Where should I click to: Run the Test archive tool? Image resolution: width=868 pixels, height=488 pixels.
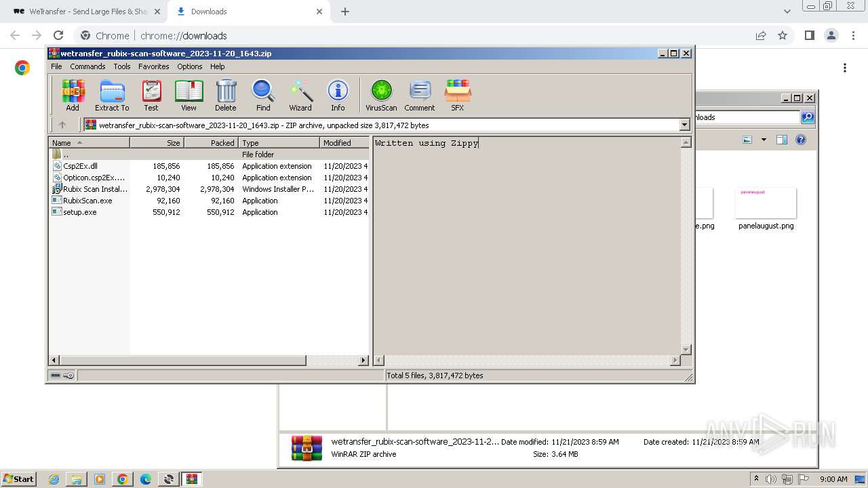[151, 95]
